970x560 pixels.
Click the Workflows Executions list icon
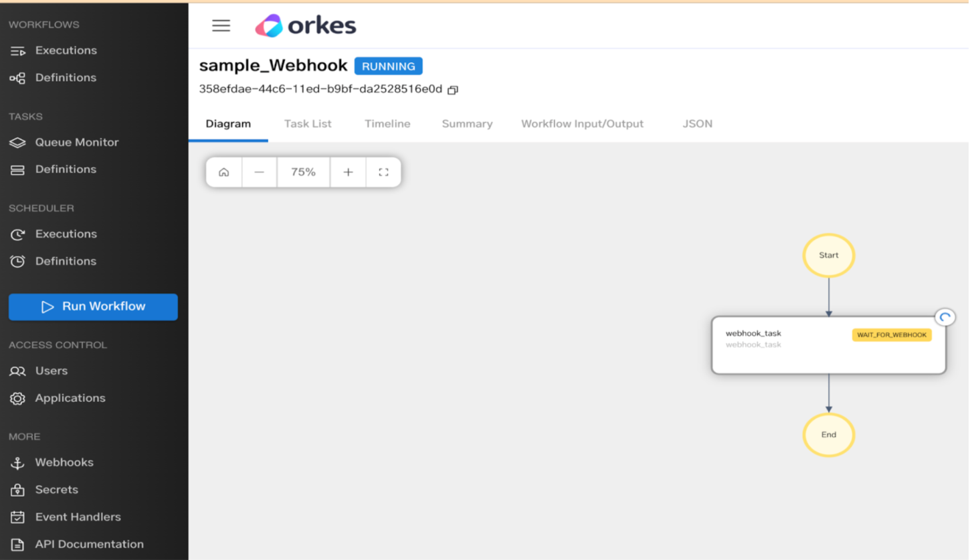click(17, 51)
